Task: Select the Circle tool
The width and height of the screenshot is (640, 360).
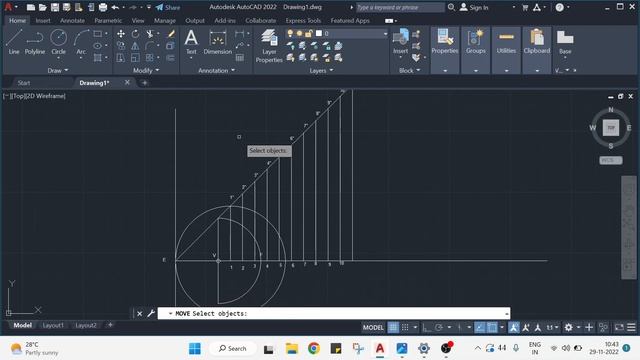Action: point(58,42)
